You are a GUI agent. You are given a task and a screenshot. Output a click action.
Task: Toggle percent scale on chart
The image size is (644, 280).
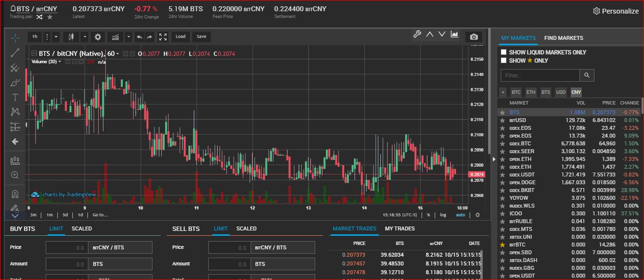click(x=428, y=215)
